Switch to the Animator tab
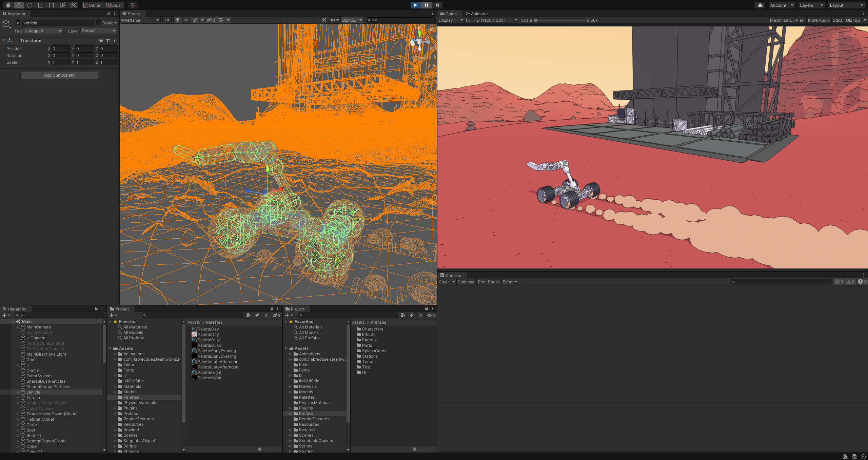 (x=477, y=14)
